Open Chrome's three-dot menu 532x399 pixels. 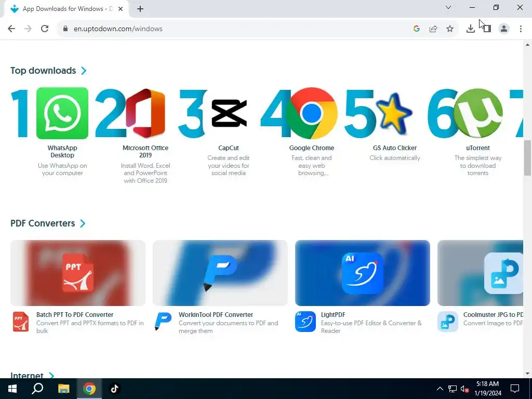[521, 29]
